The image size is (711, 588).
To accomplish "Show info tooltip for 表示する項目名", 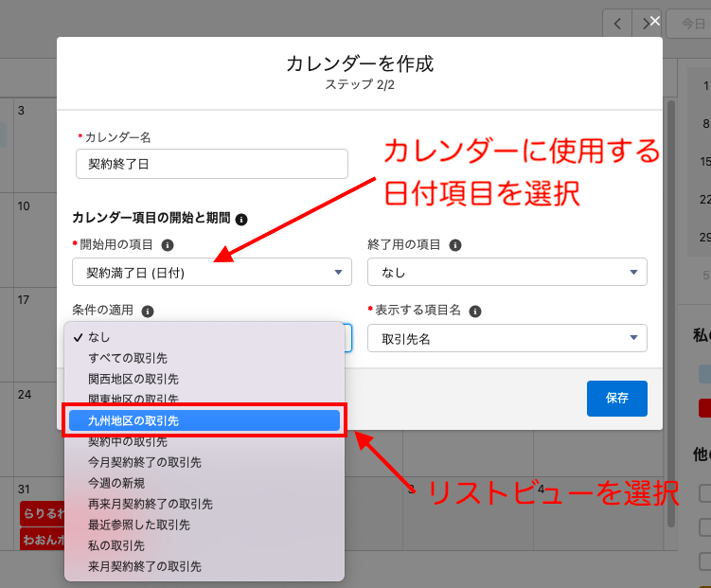I will (x=474, y=312).
